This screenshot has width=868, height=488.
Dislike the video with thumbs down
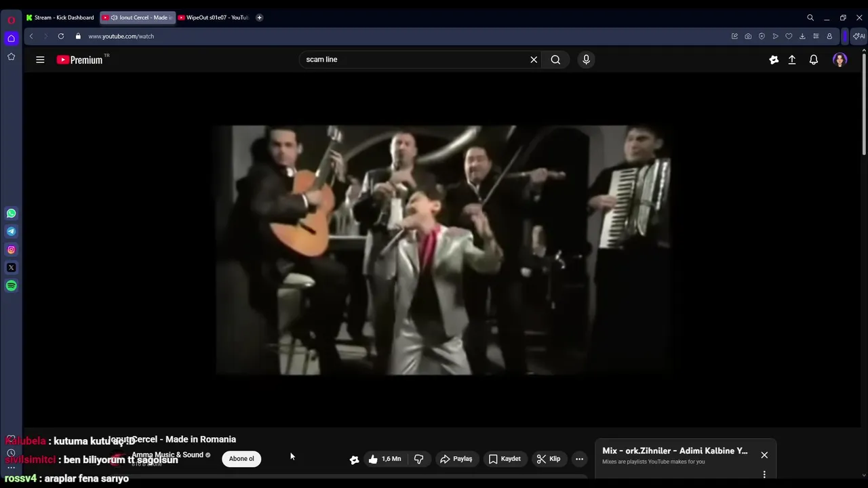click(x=418, y=459)
